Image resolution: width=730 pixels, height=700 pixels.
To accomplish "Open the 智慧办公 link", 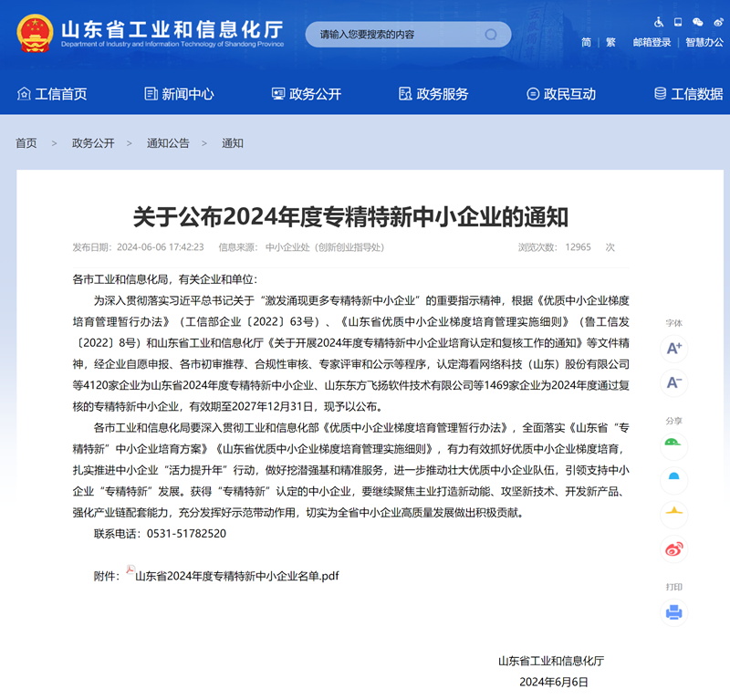I will pyautogui.click(x=704, y=42).
